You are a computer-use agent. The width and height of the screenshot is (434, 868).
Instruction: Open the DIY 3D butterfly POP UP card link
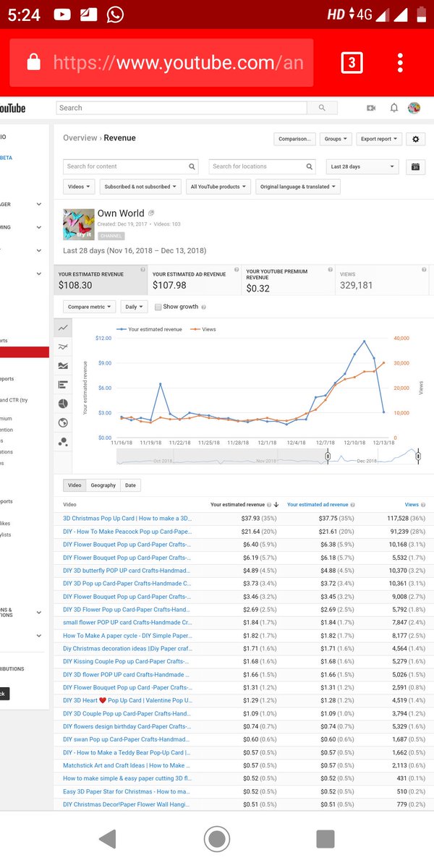(x=127, y=570)
